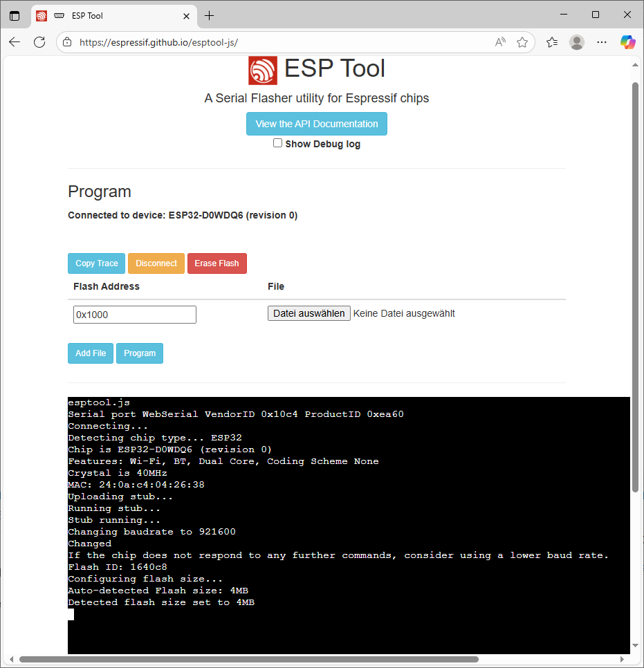Enable the Show Debug log checkbox
Viewport: 644px width, 668px height.
tap(277, 143)
